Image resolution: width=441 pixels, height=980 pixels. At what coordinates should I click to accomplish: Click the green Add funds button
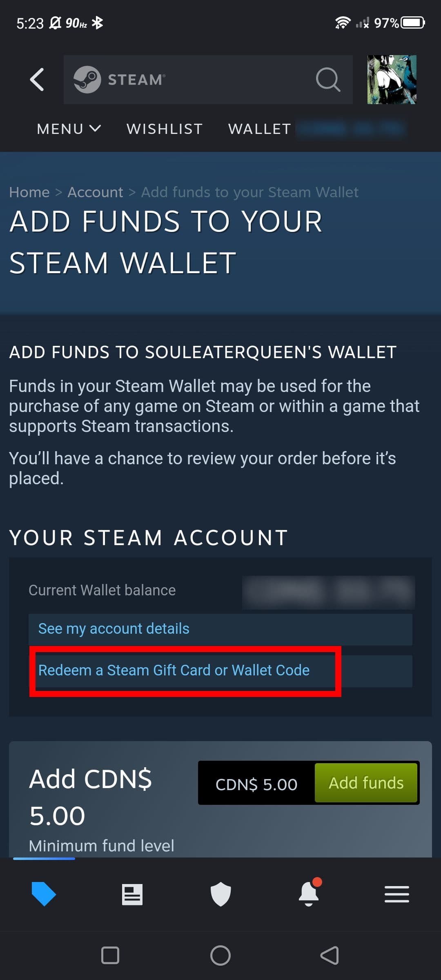tap(366, 783)
